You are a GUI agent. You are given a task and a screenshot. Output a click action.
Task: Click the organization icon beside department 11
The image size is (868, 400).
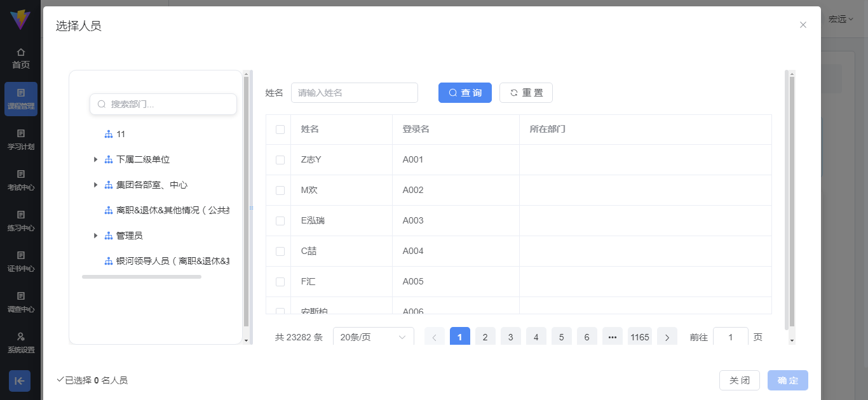(108, 134)
